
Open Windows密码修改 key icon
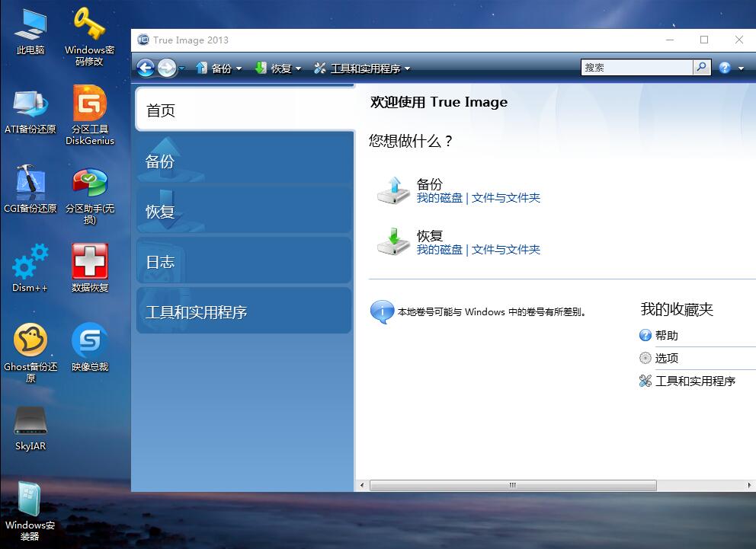tap(89, 26)
